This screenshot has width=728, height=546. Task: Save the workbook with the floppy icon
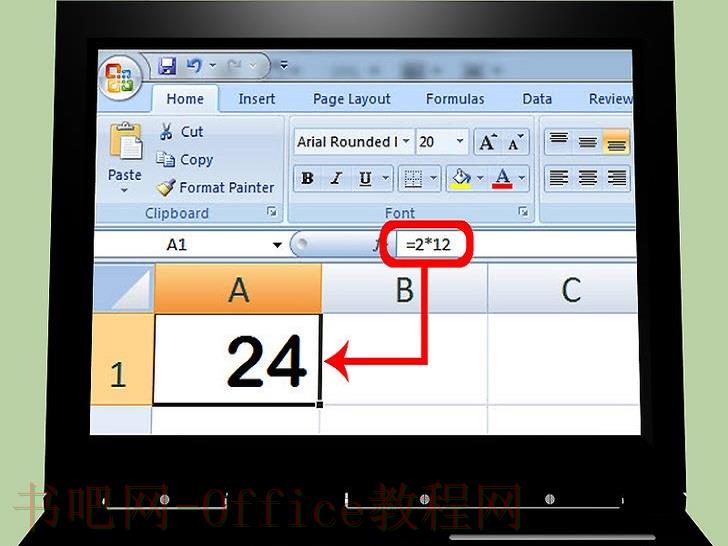(x=167, y=65)
